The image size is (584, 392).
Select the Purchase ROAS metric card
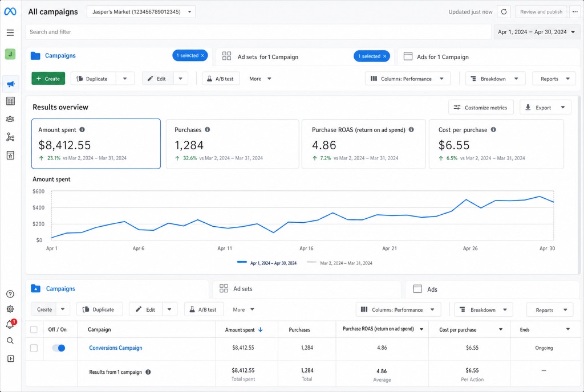[363, 144]
